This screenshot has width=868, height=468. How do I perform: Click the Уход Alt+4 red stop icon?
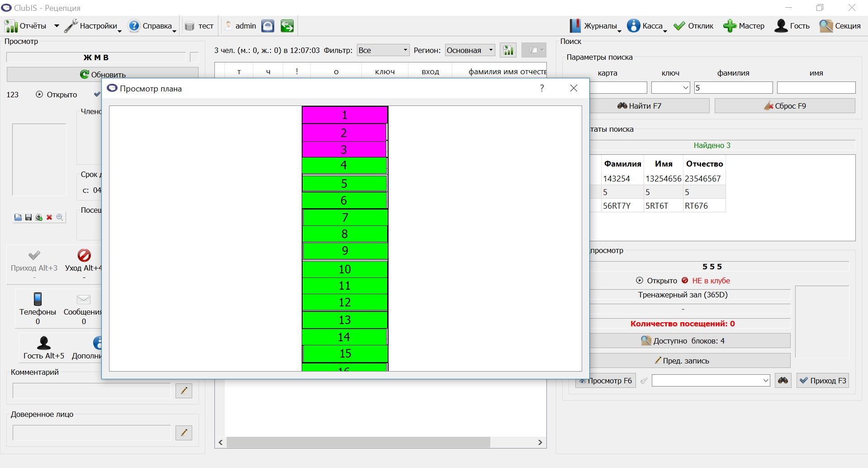pos(84,255)
